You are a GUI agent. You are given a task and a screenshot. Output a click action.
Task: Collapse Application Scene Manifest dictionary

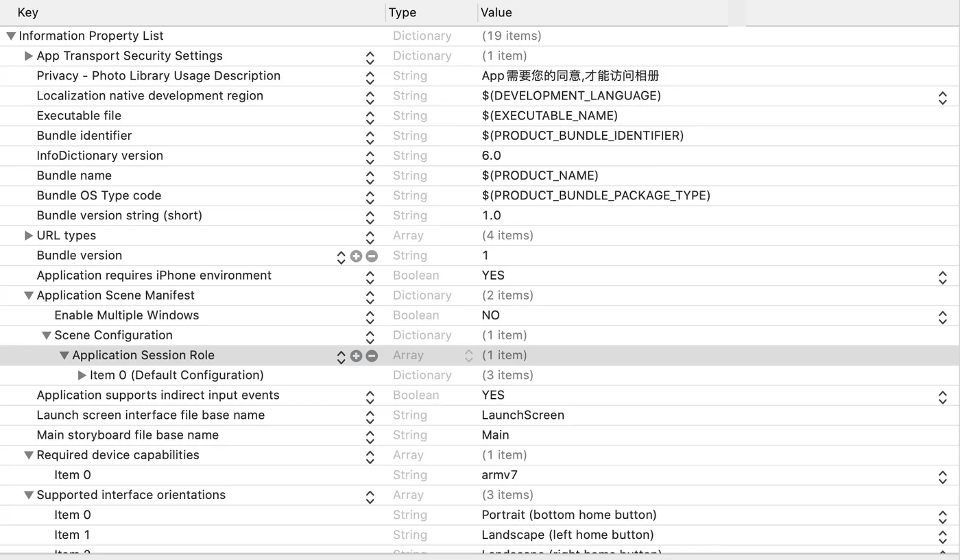[x=29, y=295]
